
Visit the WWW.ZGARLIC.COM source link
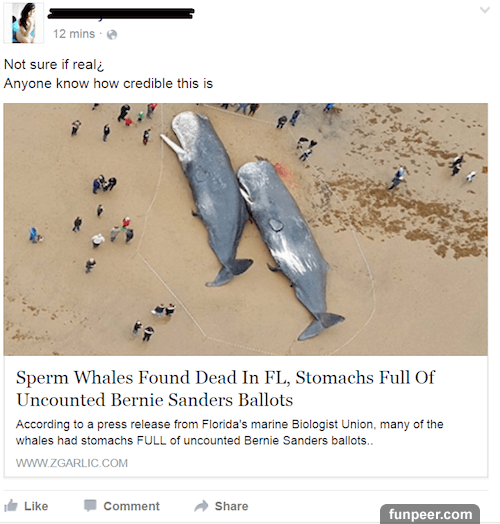(x=72, y=463)
